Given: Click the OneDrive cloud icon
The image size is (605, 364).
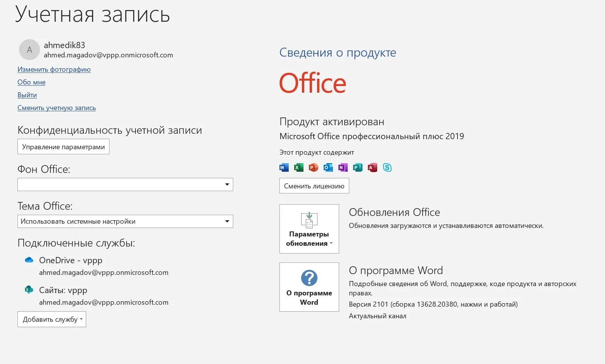Looking at the screenshot, I should pos(29,260).
